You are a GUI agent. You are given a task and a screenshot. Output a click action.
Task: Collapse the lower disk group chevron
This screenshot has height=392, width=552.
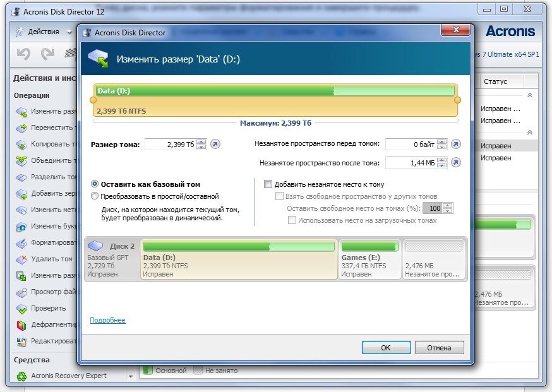(x=529, y=133)
